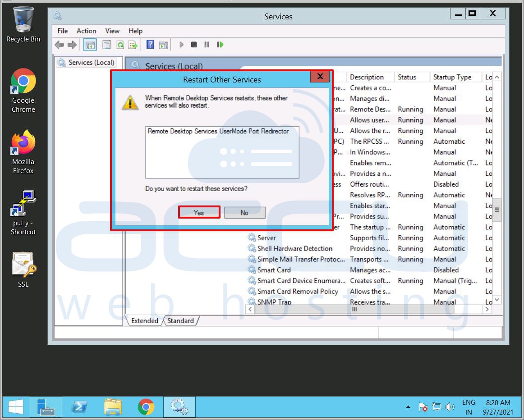This screenshot has height=420, width=524.
Task: Click the Properties toolbar icon
Action: 106,45
